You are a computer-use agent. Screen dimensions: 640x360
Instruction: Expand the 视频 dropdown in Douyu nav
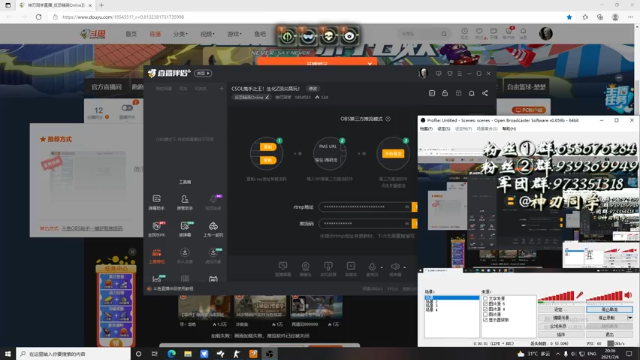pyautogui.click(x=207, y=34)
